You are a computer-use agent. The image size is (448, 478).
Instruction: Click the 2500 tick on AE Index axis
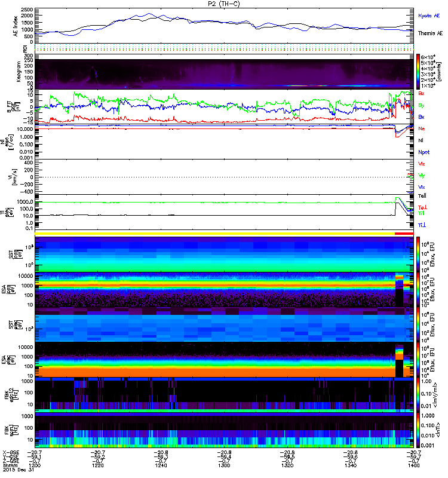coord(27,10)
